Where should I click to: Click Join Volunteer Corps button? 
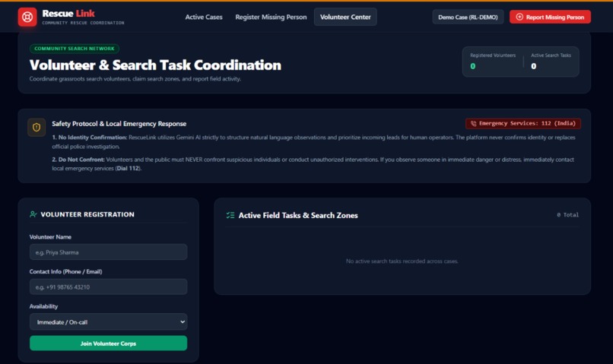coord(108,343)
